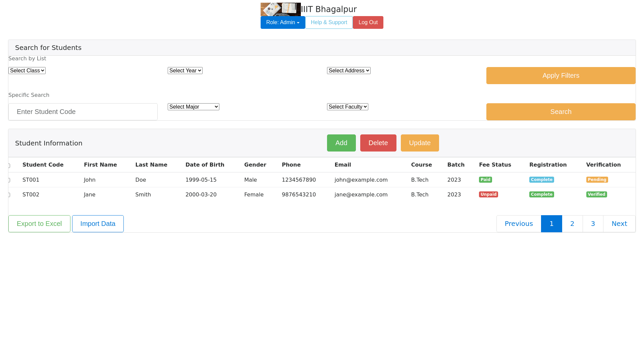Open the Select Major combo box
644x362 pixels.
click(194, 107)
